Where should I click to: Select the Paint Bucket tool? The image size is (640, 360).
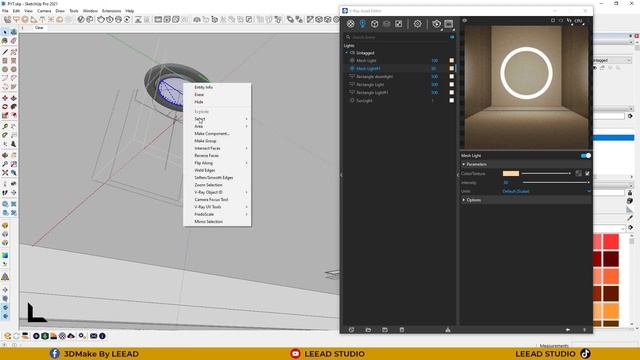point(5,41)
